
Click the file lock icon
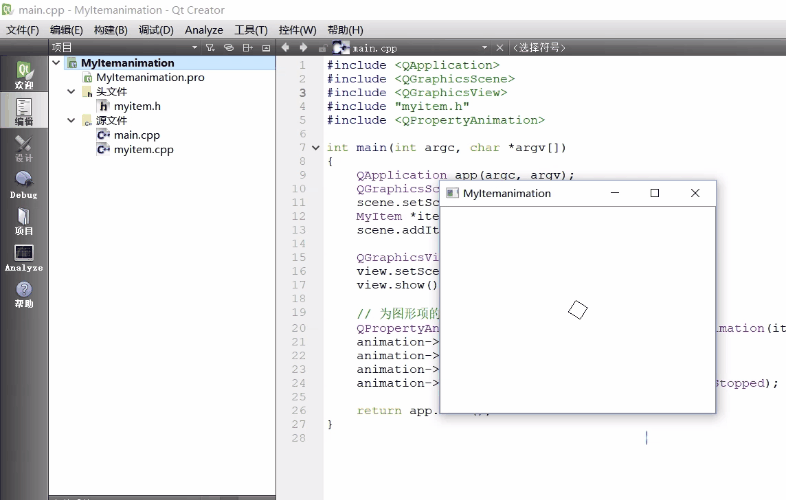(x=323, y=48)
